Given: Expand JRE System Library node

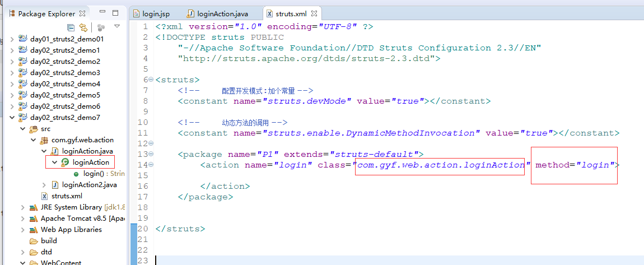Looking at the screenshot, I should coord(22,207).
